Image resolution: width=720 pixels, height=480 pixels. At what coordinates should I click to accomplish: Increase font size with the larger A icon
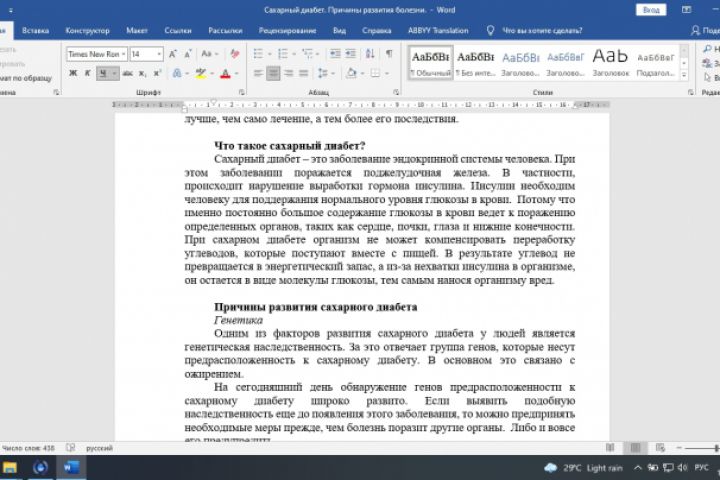(x=173, y=54)
